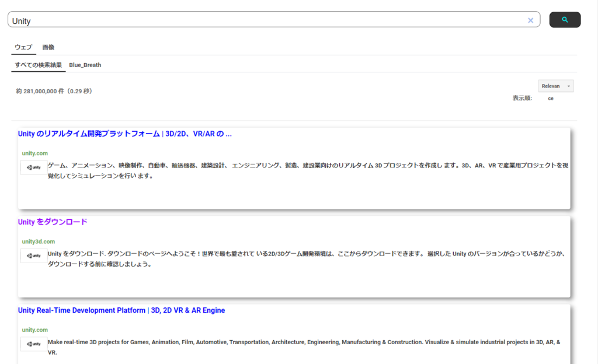Click the unity3d.com URL
This screenshot has width=598, height=364.
pyautogui.click(x=39, y=242)
